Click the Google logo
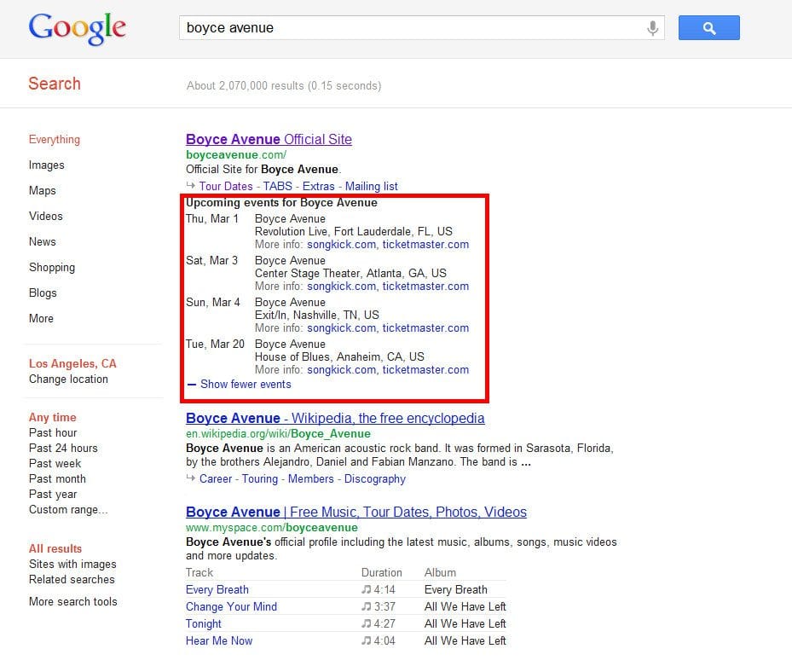 [x=78, y=29]
